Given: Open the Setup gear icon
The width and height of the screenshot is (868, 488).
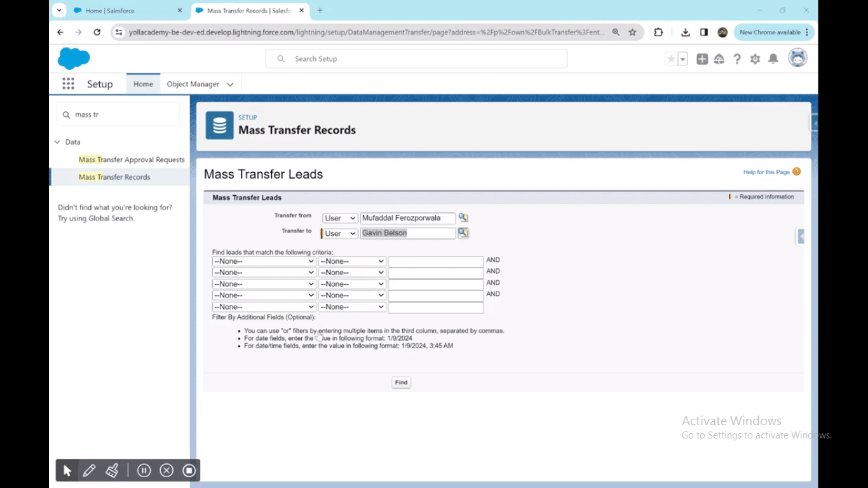Looking at the screenshot, I should [x=755, y=59].
